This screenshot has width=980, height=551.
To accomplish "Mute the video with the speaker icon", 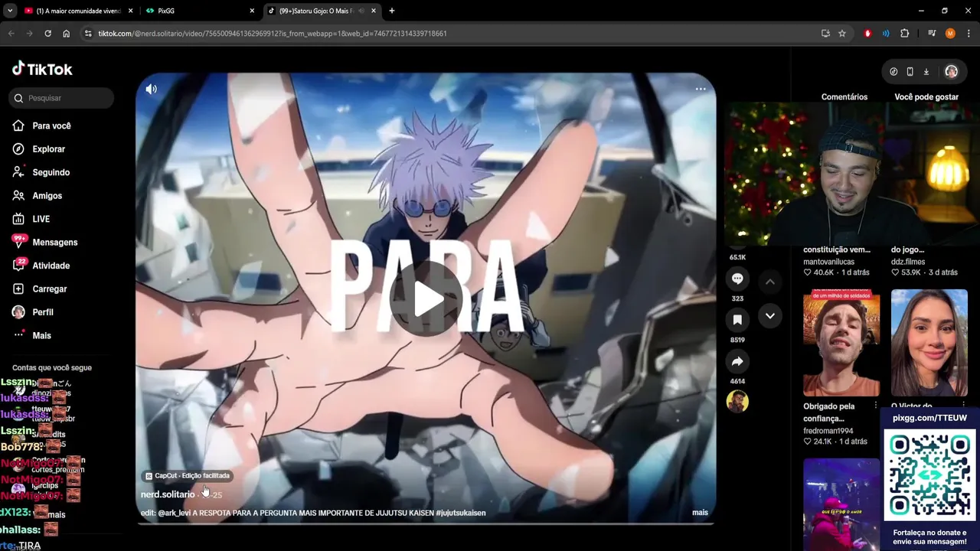I will tap(152, 90).
